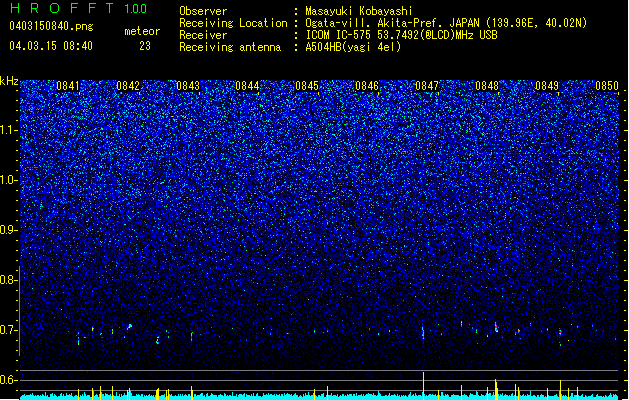Click the Receiver label
The image size is (629, 400).
[x=203, y=35]
